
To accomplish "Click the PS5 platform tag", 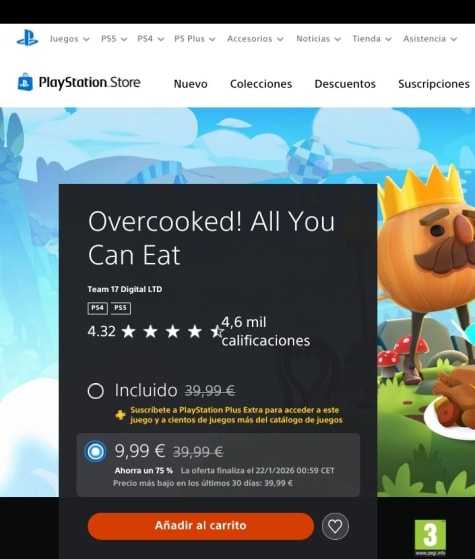I will pyautogui.click(x=121, y=308).
